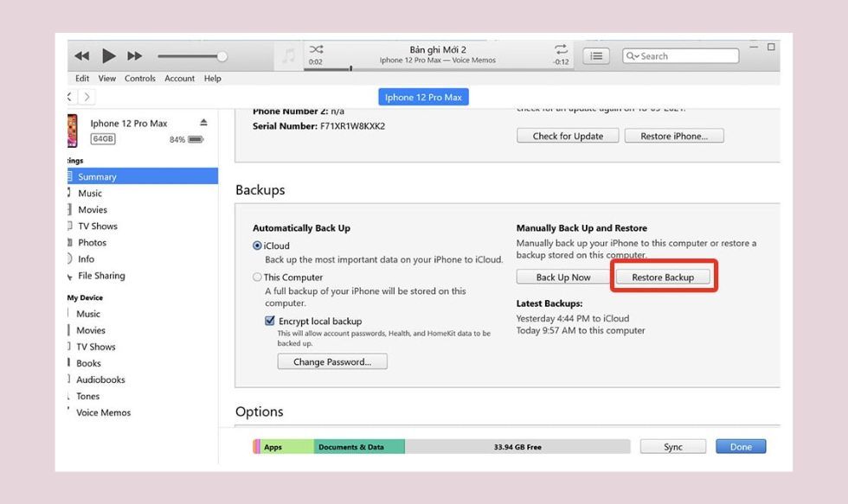
Task: Select Tones under My Device
Action: [87, 396]
